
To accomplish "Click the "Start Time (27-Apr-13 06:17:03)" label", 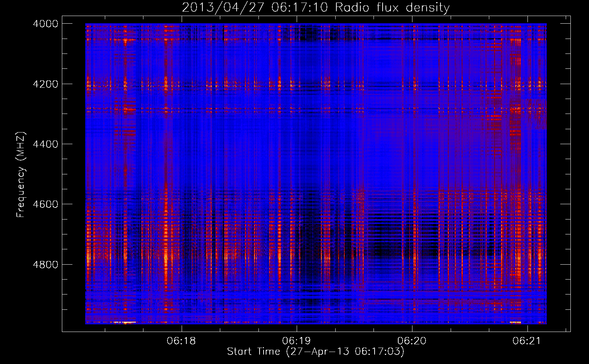I will pyautogui.click(x=316, y=352).
